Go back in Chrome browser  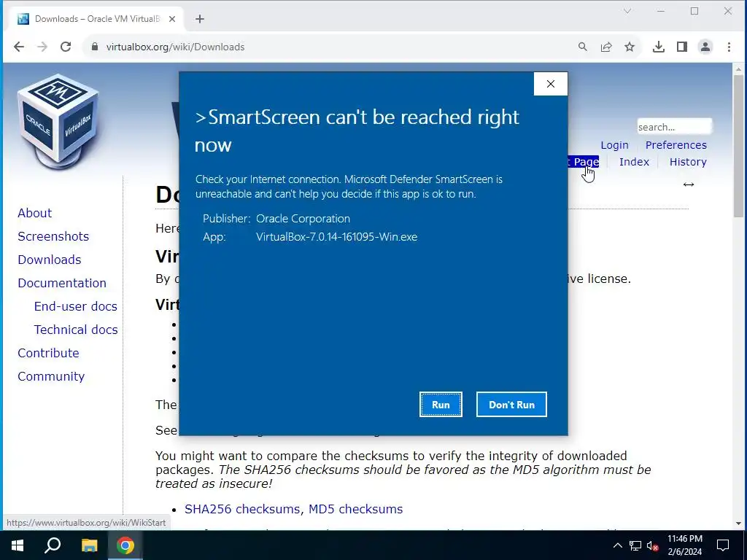tap(18, 47)
